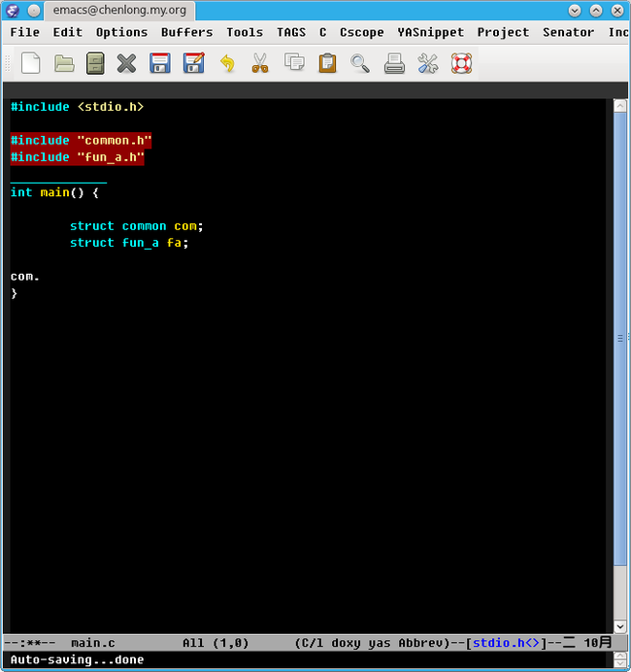
Task: Click the struct fun_a fa; line
Action: pyautogui.click(x=129, y=243)
